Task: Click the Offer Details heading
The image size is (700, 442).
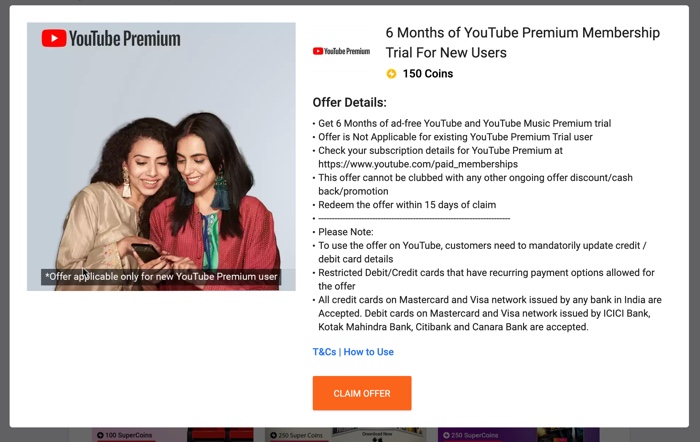Action: pyautogui.click(x=350, y=102)
